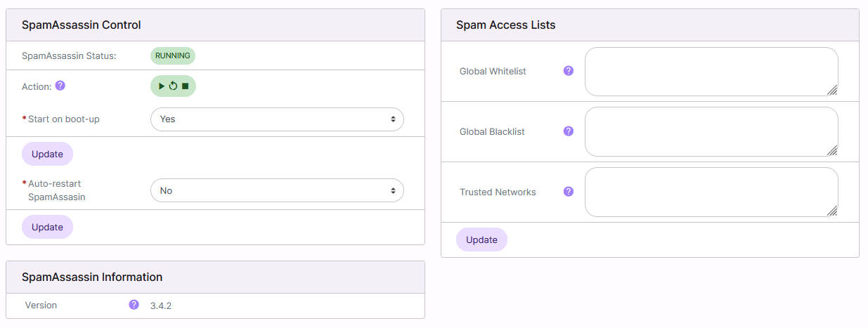Viewport: 868px width, 328px height.
Task: Open help icon beside Version
Action: [134, 305]
